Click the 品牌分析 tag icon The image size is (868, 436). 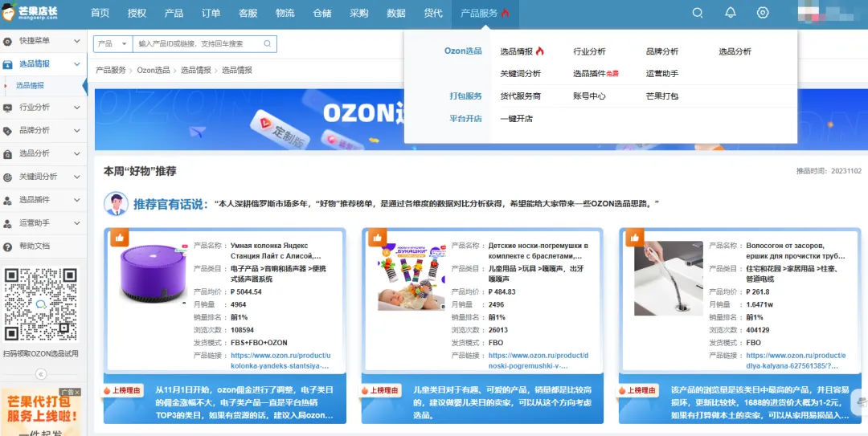(x=8, y=131)
